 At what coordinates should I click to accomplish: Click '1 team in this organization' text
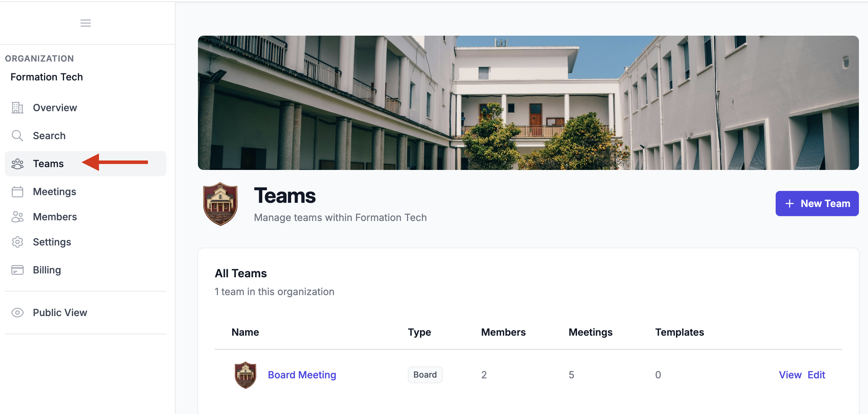tap(275, 292)
